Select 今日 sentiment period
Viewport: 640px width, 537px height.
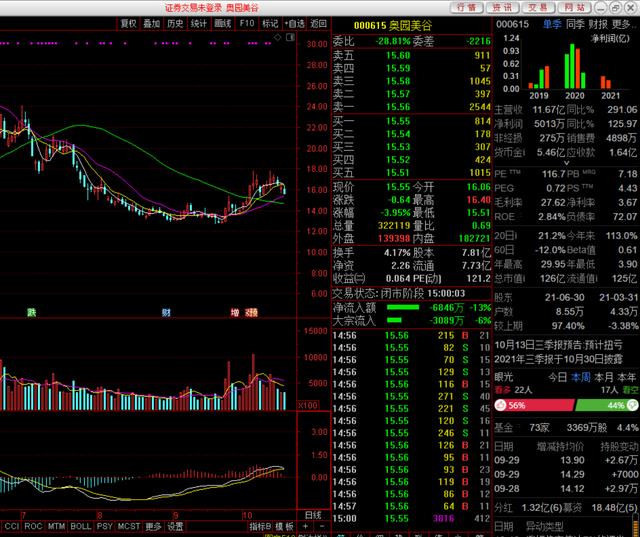[x=558, y=377]
